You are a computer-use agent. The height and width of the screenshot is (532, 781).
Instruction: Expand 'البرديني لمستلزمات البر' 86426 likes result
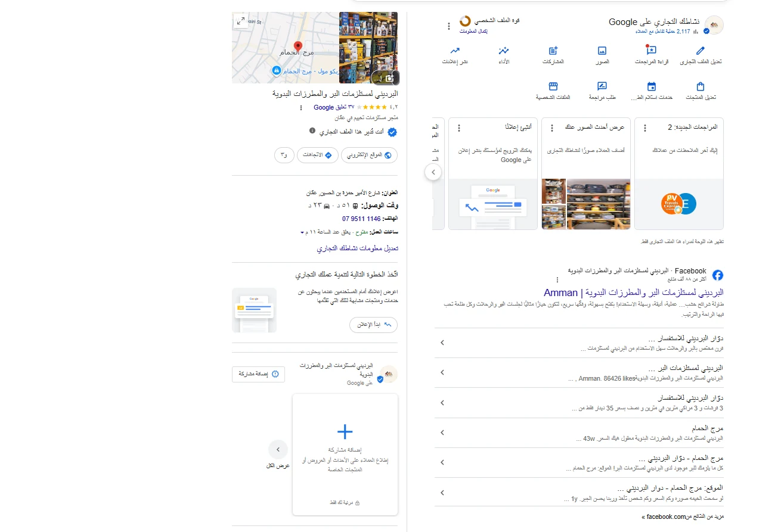(x=442, y=372)
